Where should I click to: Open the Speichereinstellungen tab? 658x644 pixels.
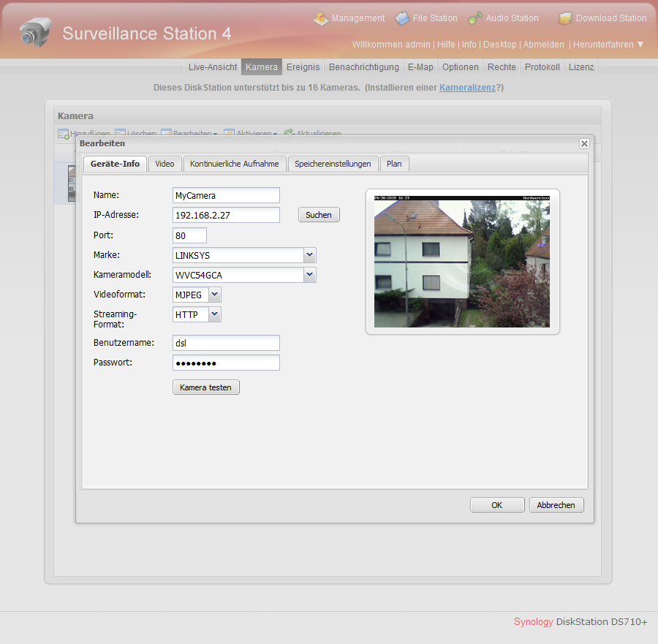click(x=333, y=164)
